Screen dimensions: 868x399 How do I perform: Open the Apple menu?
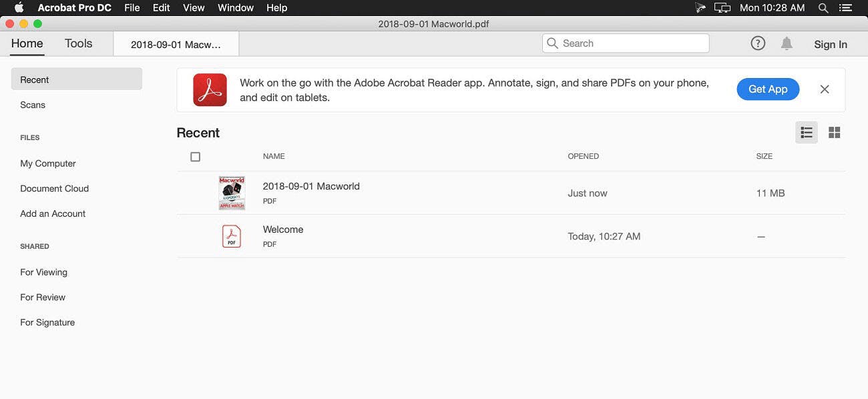(x=19, y=8)
